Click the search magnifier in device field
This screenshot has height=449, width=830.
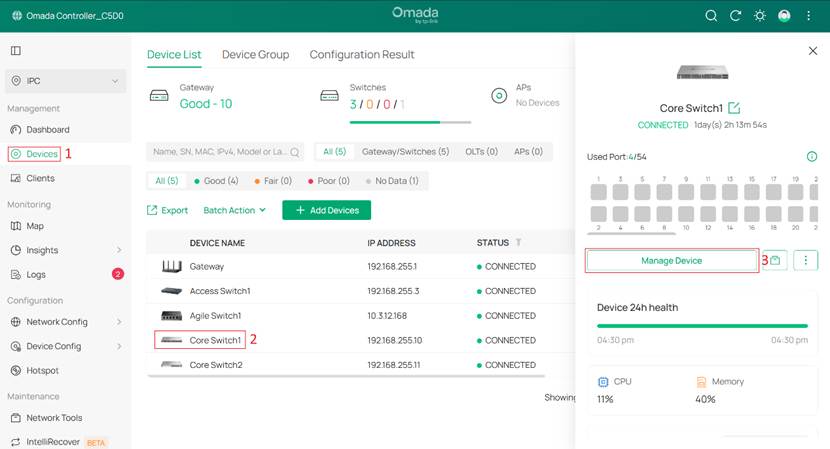click(x=295, y=152)
